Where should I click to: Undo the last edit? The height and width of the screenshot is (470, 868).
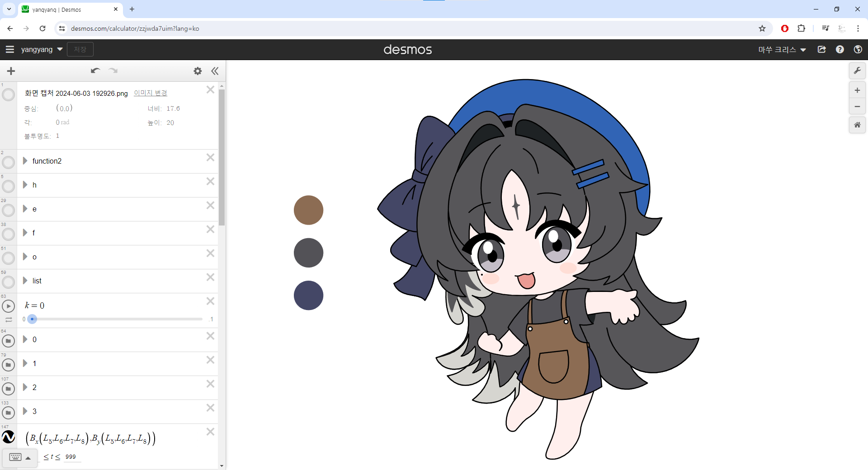pos(95,70)
